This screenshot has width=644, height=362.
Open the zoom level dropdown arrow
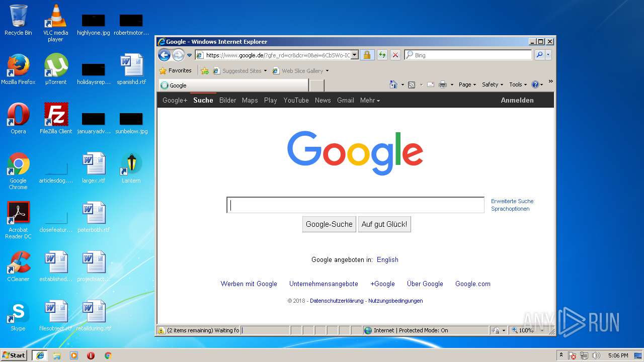[x=542, y=331]
